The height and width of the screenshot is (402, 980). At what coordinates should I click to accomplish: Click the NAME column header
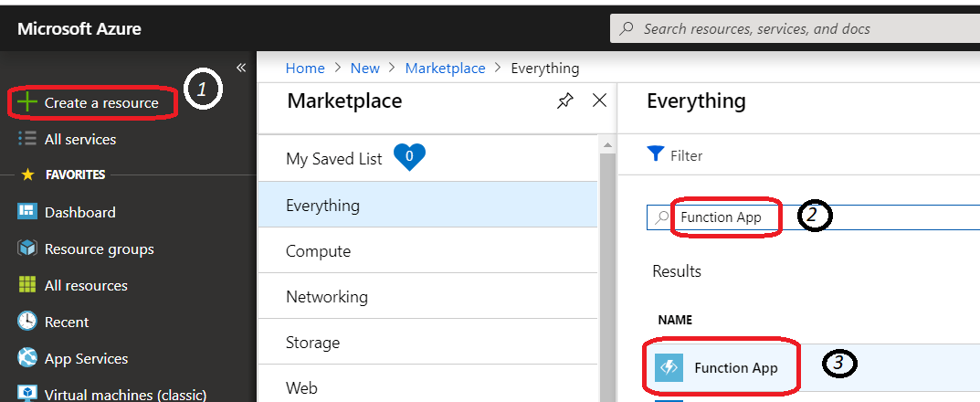675,320
